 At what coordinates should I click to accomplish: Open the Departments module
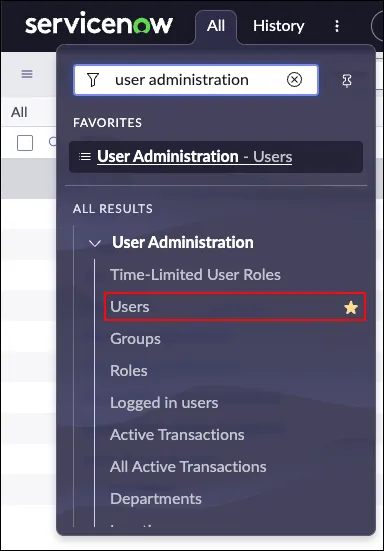pyautogui.click(x=156, y=499)
